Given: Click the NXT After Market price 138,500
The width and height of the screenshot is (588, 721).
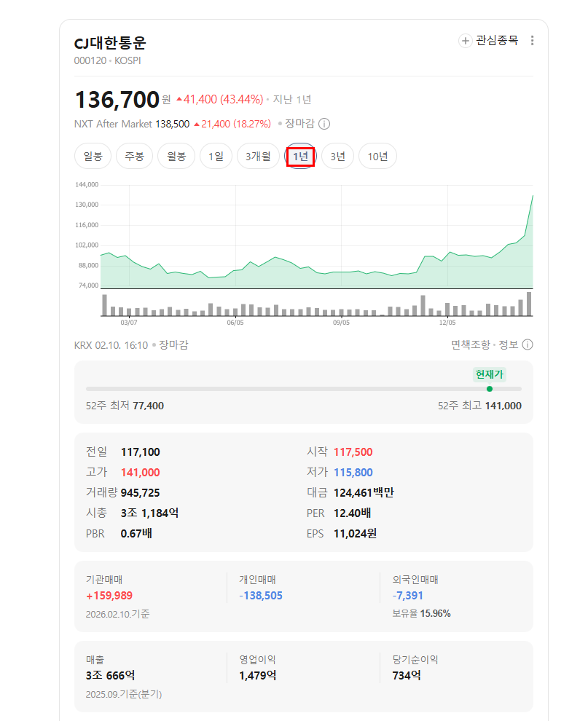Looking at the screenshot, I should [x=173, y=124].
